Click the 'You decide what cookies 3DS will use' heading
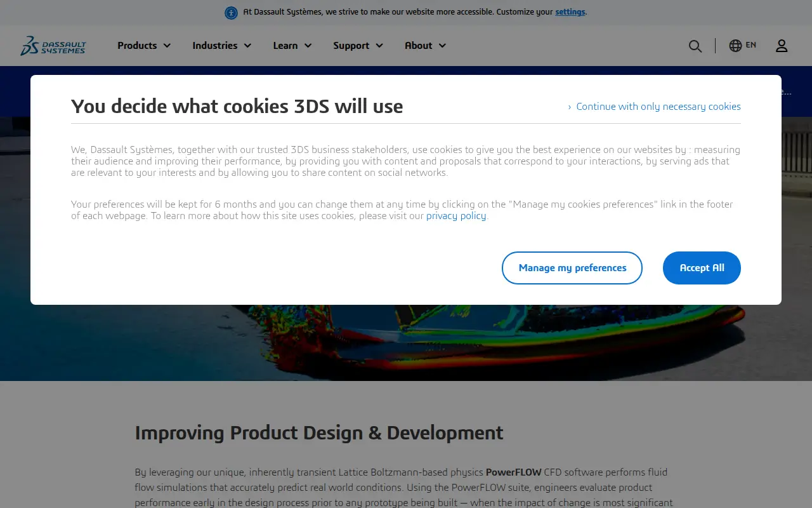This screenshot has height=508, width=812. click(237, 106)
